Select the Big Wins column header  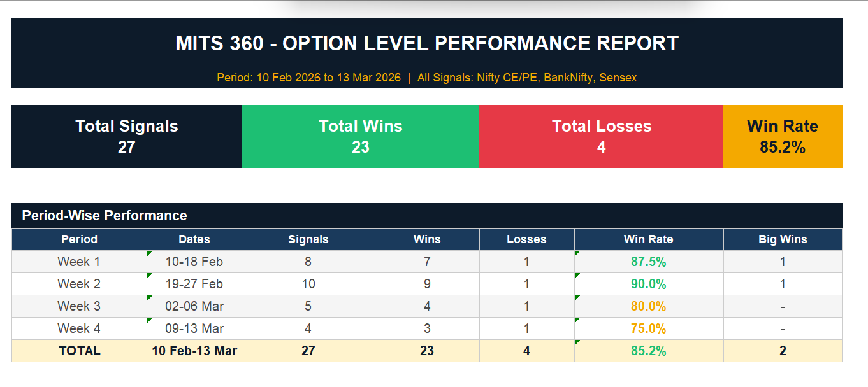tap(783, 239)
